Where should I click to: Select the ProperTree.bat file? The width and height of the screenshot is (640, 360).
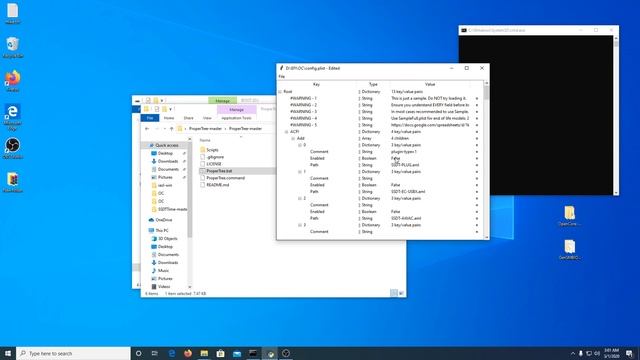pyautogui.click(x=219, y=171)
